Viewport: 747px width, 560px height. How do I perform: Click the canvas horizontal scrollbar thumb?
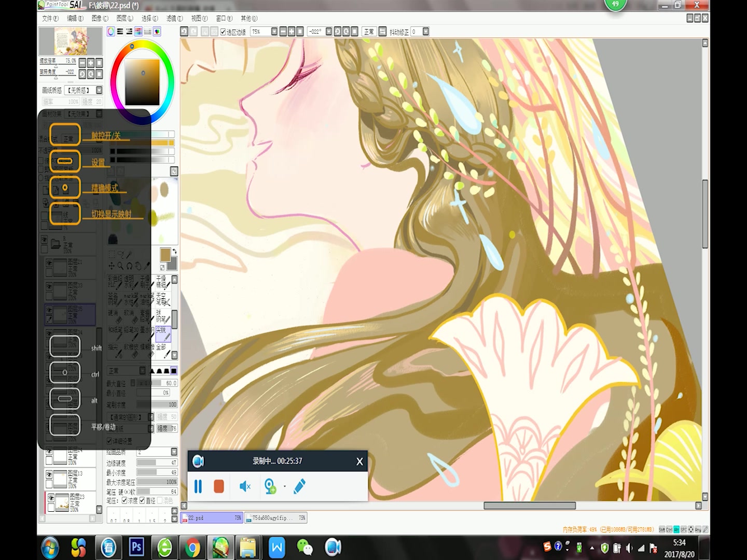[x=530, y=506]
